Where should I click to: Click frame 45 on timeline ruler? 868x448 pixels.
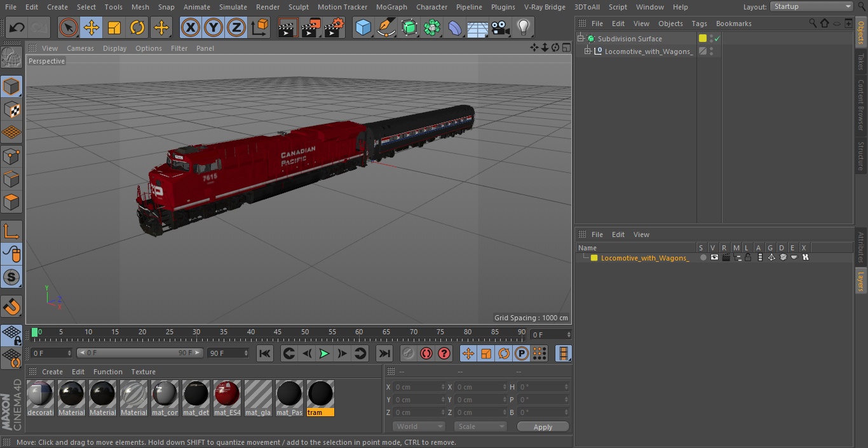(278, 332)
